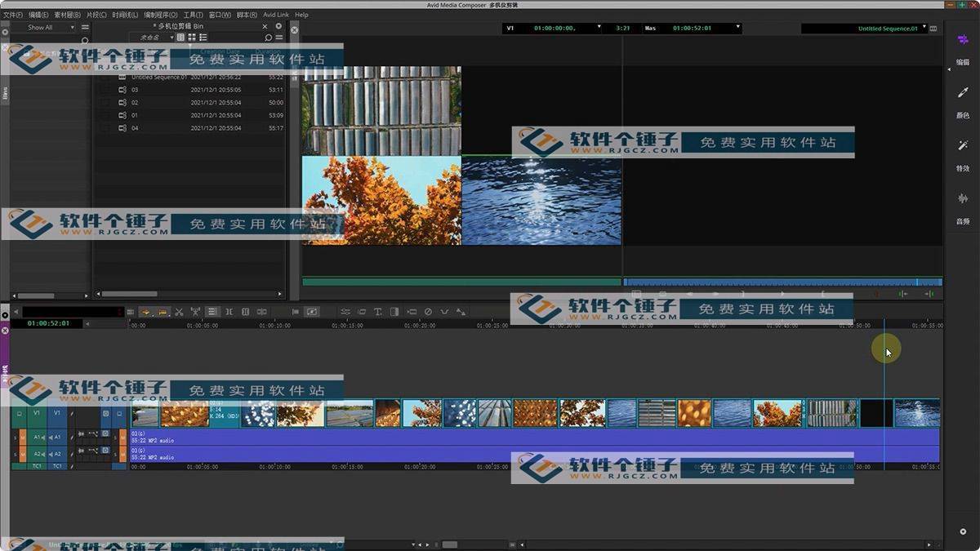Toggle the record track V1 selector
Viewport: 980px width, 551px height.
(57, 414)
